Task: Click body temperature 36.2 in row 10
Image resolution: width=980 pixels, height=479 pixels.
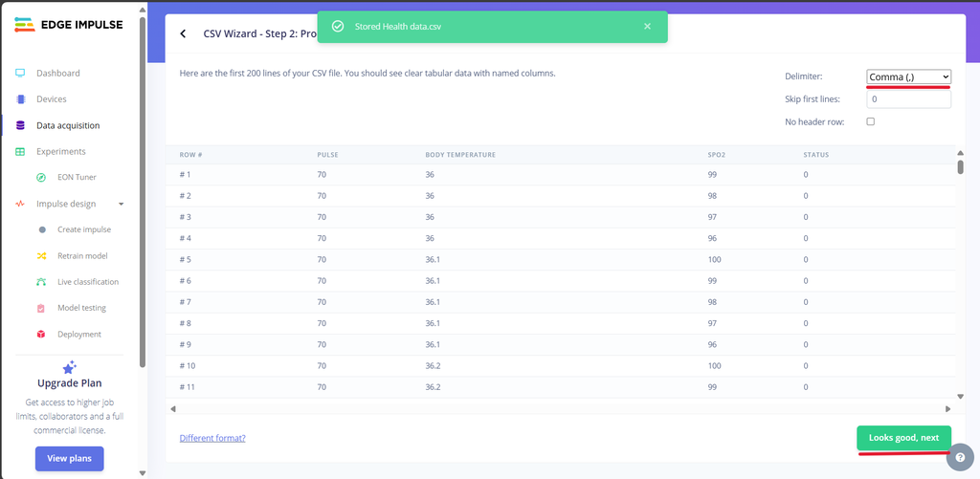Action: [434, 366]
